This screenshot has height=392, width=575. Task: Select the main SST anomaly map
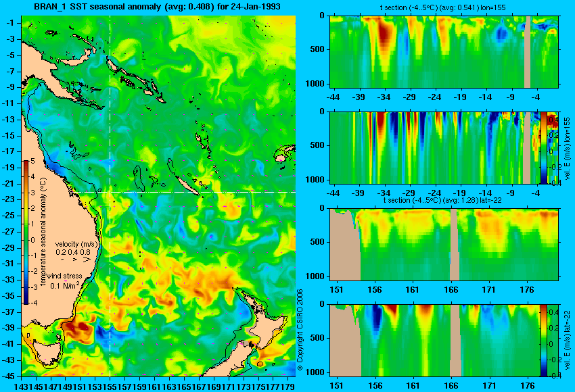[x=158, y=196]
